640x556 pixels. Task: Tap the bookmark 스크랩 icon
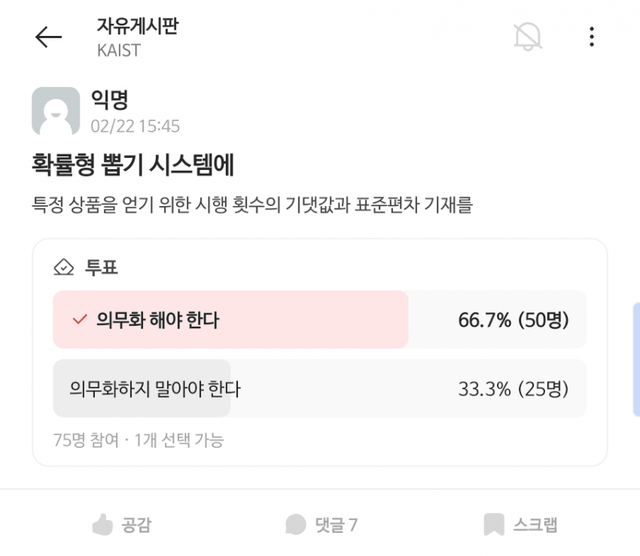pos(493,524)
